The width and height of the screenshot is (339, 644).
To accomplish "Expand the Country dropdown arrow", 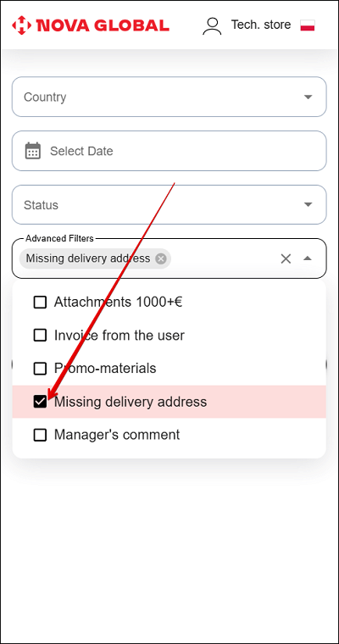I will (308, 97).
